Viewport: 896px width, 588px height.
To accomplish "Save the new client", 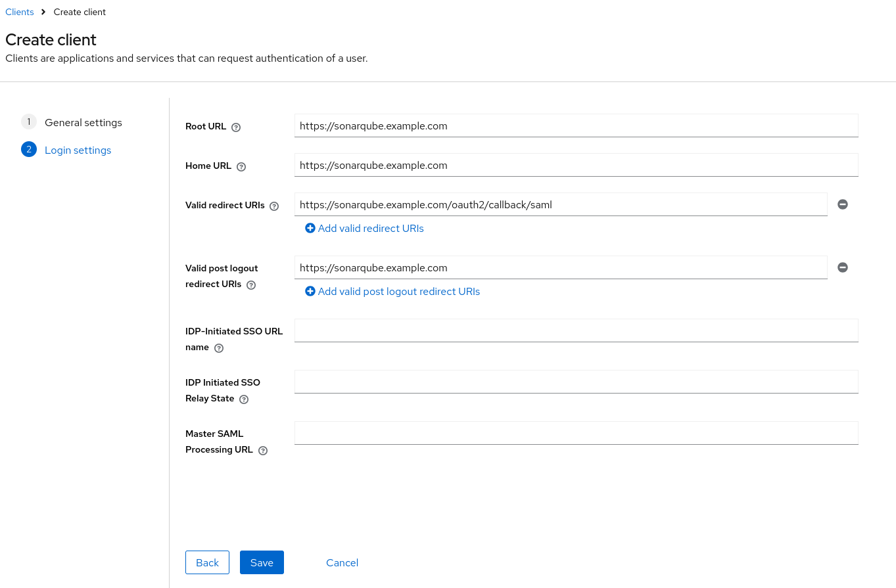I will [x=262, y=562].
